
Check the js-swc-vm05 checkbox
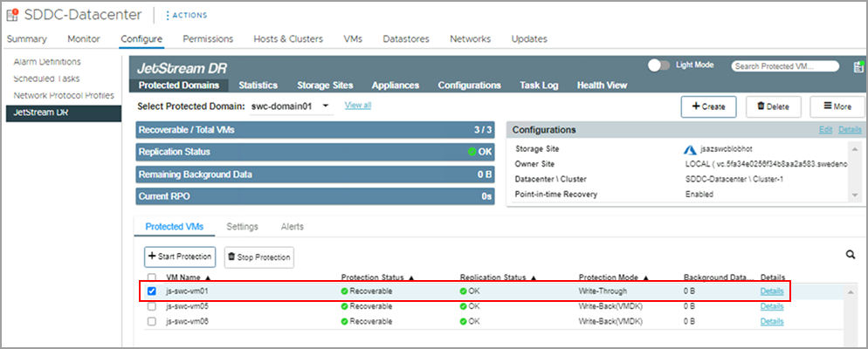click(152, 306)
